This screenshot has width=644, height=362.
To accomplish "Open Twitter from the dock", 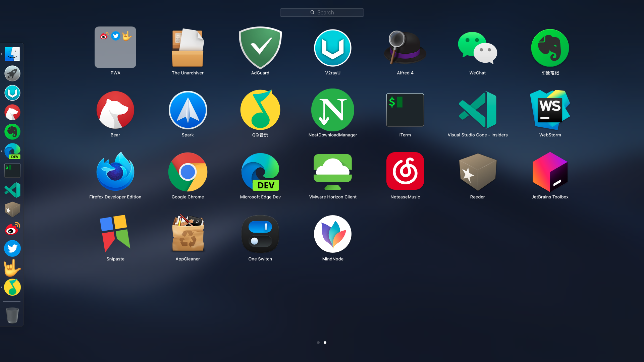I will [12, 248].
